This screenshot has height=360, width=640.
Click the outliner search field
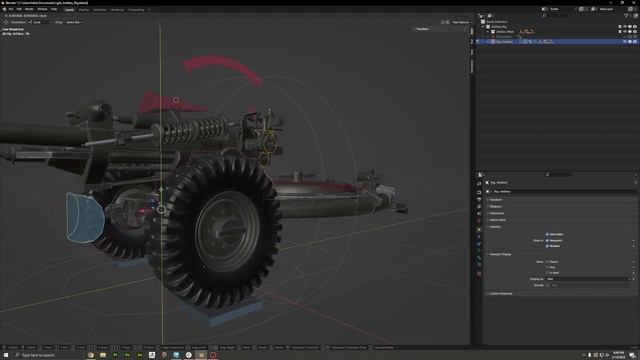click(x=556, y=16)
